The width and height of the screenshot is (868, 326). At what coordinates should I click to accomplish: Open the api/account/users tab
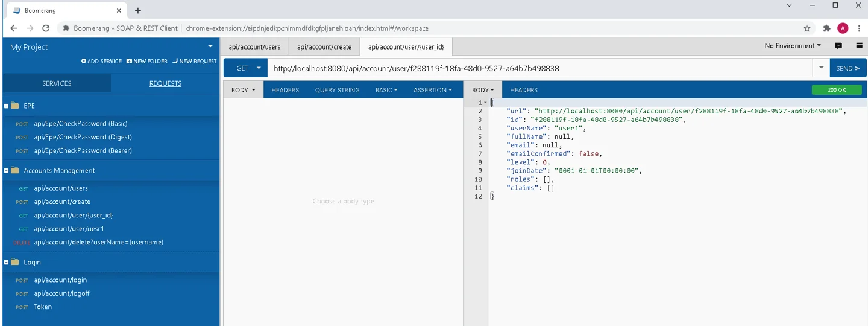coord(254,46)
